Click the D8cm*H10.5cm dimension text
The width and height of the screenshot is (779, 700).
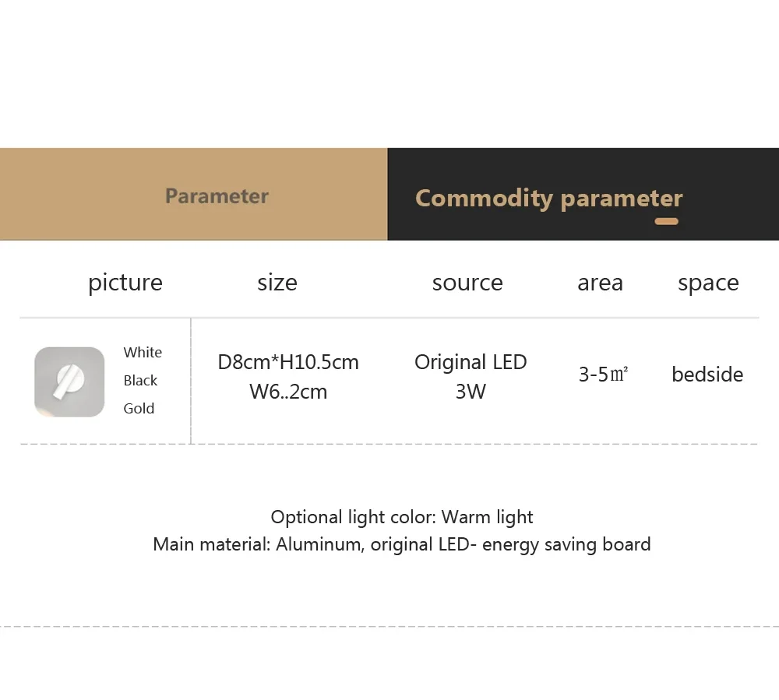click(288, 362)
